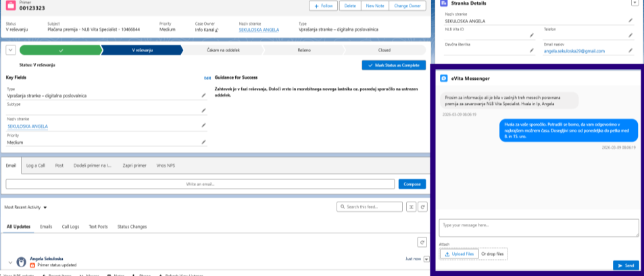Select the Rešeno path stage
644x276 pixels.
click(304, 50)
